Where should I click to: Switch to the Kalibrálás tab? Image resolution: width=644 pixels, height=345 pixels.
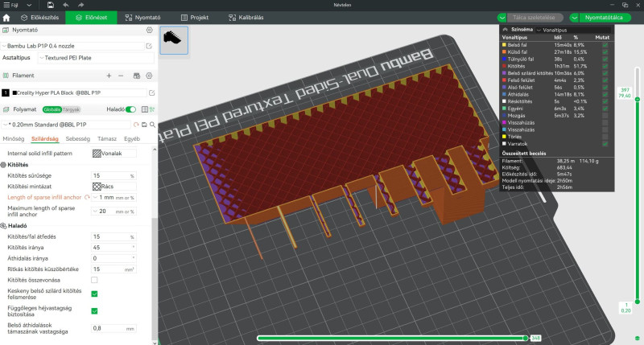coord(246,18)
